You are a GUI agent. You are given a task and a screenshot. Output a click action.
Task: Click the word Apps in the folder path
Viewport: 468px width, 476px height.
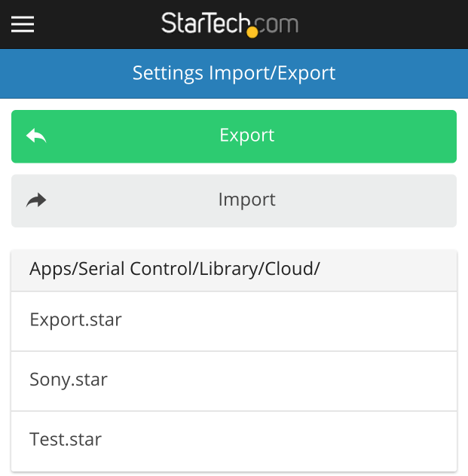tap(50, 270)
